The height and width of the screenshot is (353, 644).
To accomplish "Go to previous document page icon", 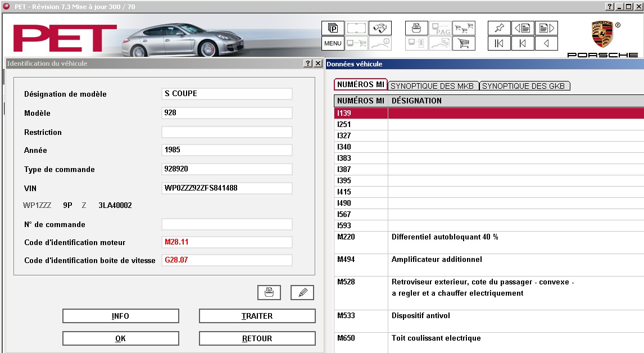I will (x=523, y=28).
